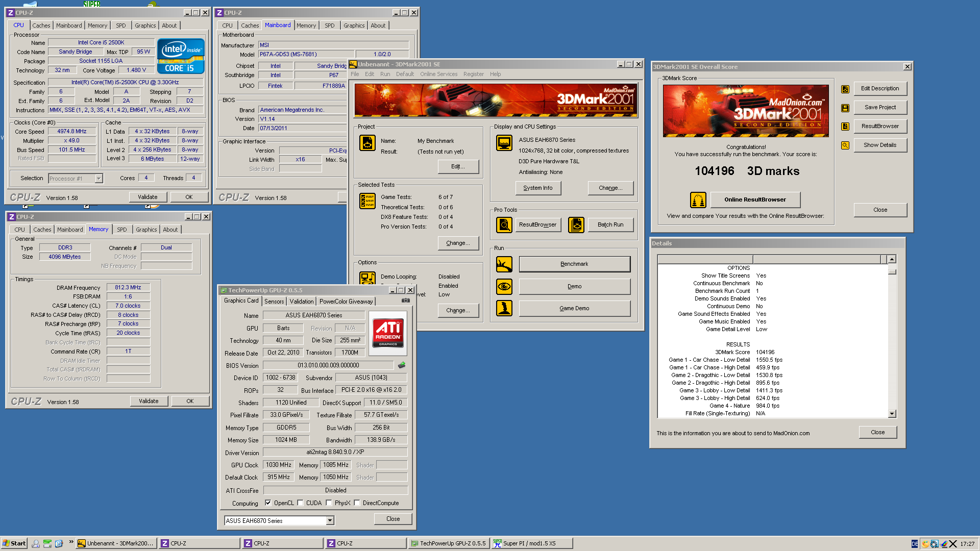Click the Batch Run icon in Pro Tools
The height and width of the screenshot is (551, 980).
576,224
